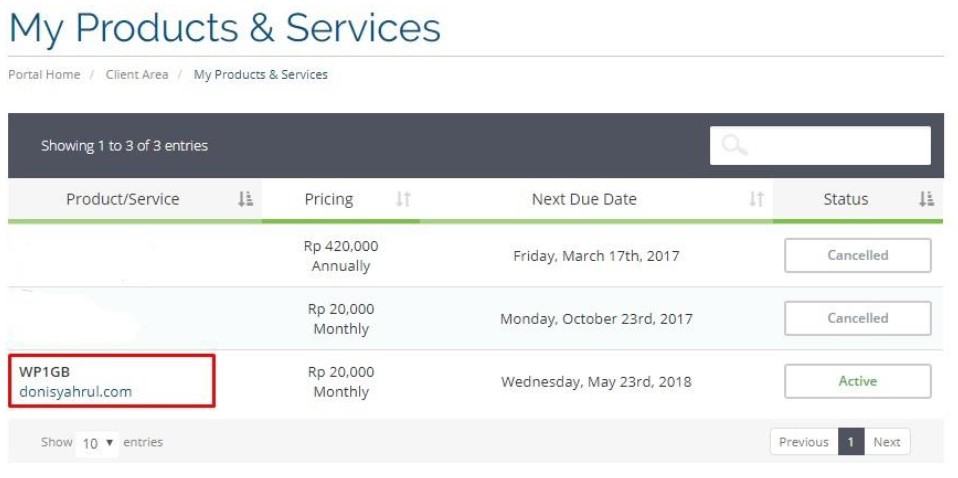The height and width of the screenshot is (478, 958).
Task: Go to the Next page
Action: click(x=887, y=442)
